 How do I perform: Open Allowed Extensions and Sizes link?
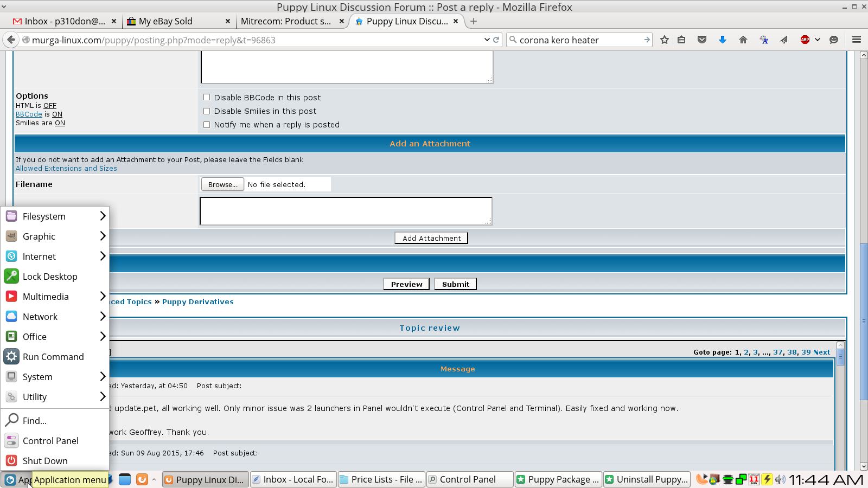66,169
